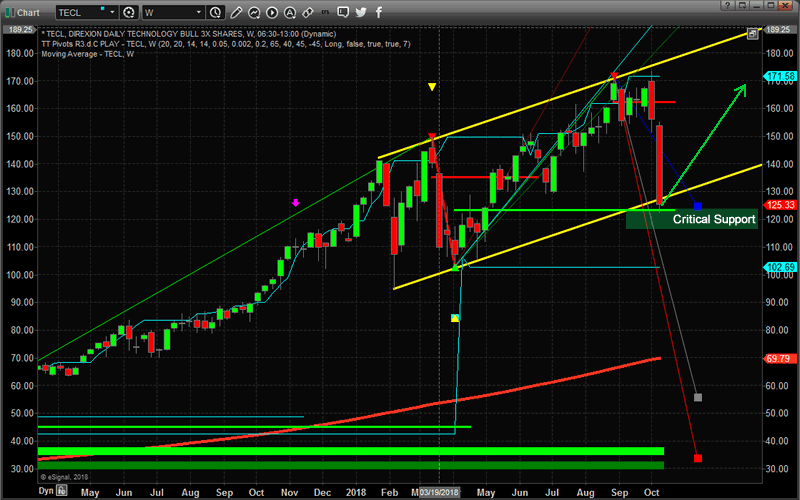Screen dimensions: 800x500
Task: Click the 03/19/2018 date cursor label
Action: [439, 492]
